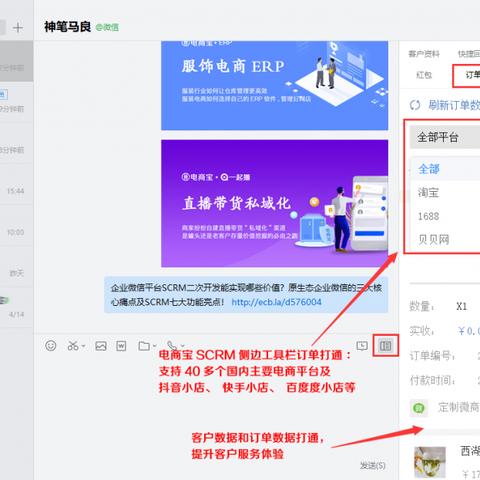Screen dimensions: 480x480
Task: Click the 发送(S) send button
Action: [373, 465]
